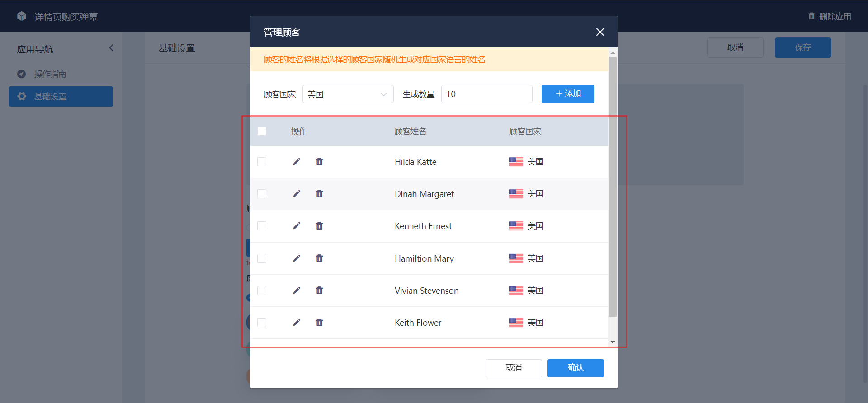The width and height of the screenshot is (868, 403).
Task: Click 确认 in the dialog
Action: click(576, 368)
